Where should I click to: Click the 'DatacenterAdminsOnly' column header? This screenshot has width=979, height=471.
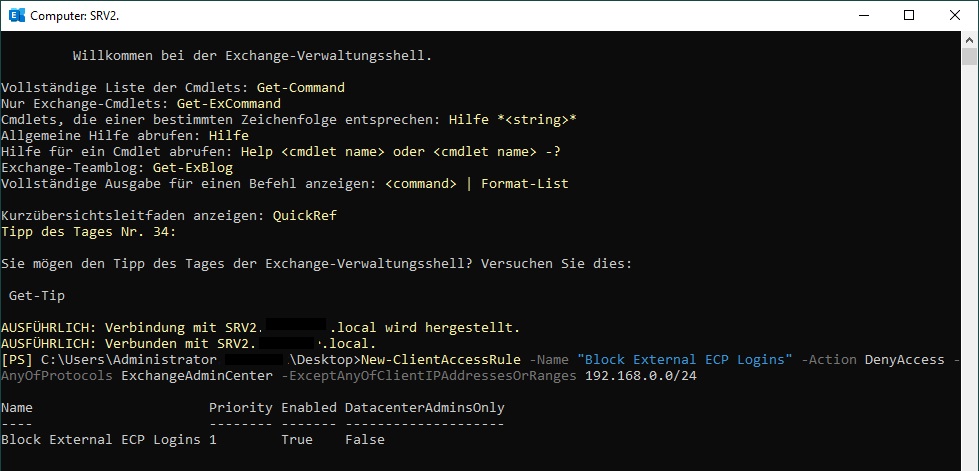point(425,408)
